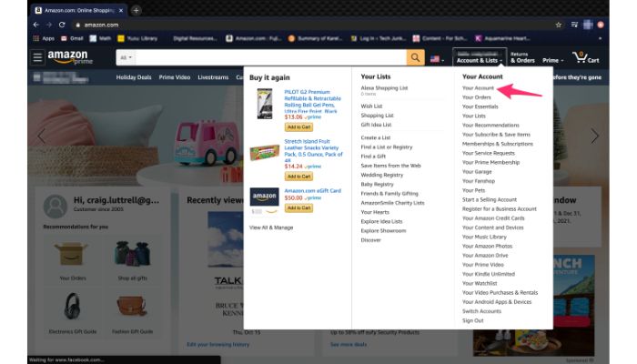This screenshot has height=364, width=637.
Task: Open Livestreams in the nav bar
Action: tap(213, 77)
